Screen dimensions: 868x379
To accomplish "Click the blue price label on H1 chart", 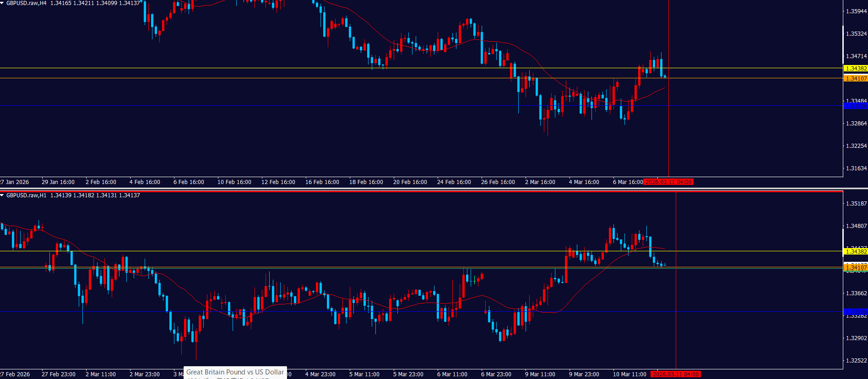I will pyautogui.click(x=855, y=312).
